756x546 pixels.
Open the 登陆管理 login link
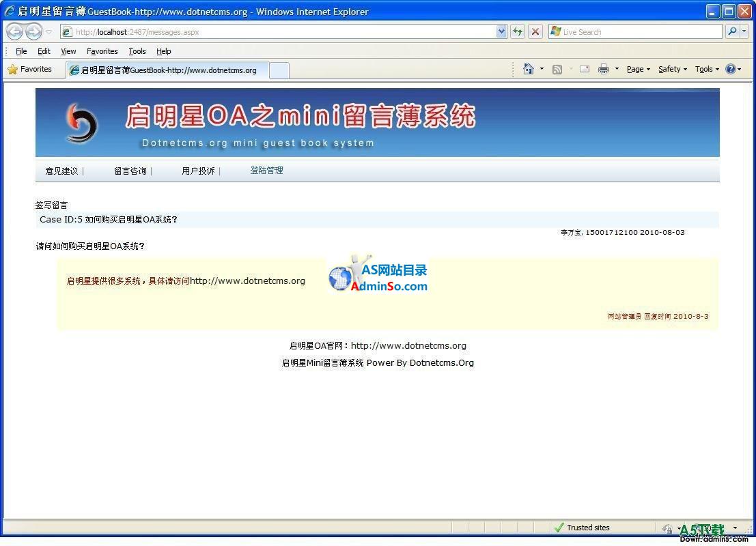tap(266, 171)
